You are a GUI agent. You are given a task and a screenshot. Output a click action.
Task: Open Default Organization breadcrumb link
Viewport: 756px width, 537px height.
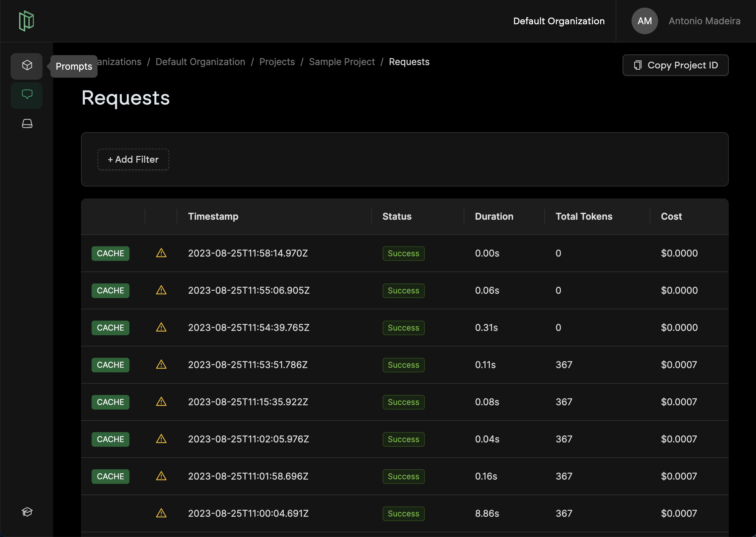coord(200,62)
